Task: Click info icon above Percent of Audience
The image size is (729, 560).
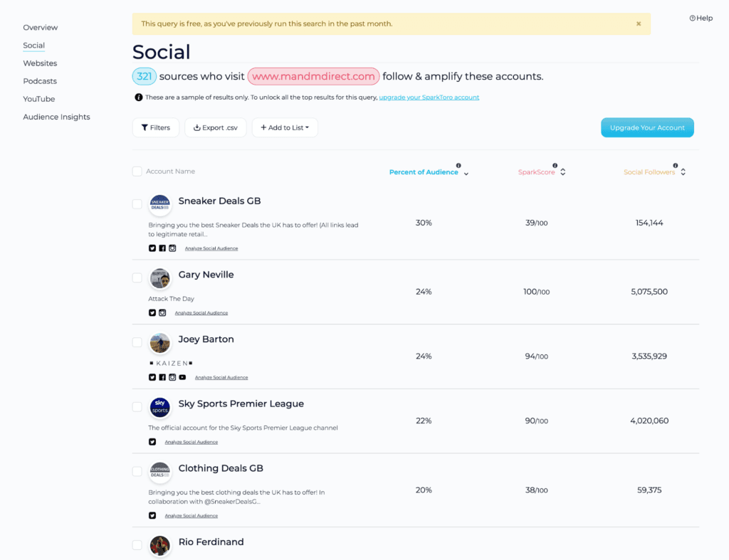Action: [458, 166]
